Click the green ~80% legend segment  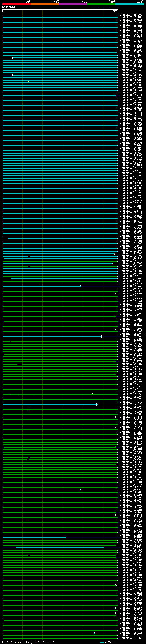(x=101, y=4)
